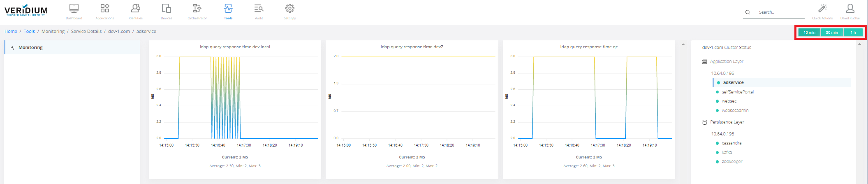Screen dimensions: 868x184
Task: Open the Devices icon
Action: tap(167, 9)
